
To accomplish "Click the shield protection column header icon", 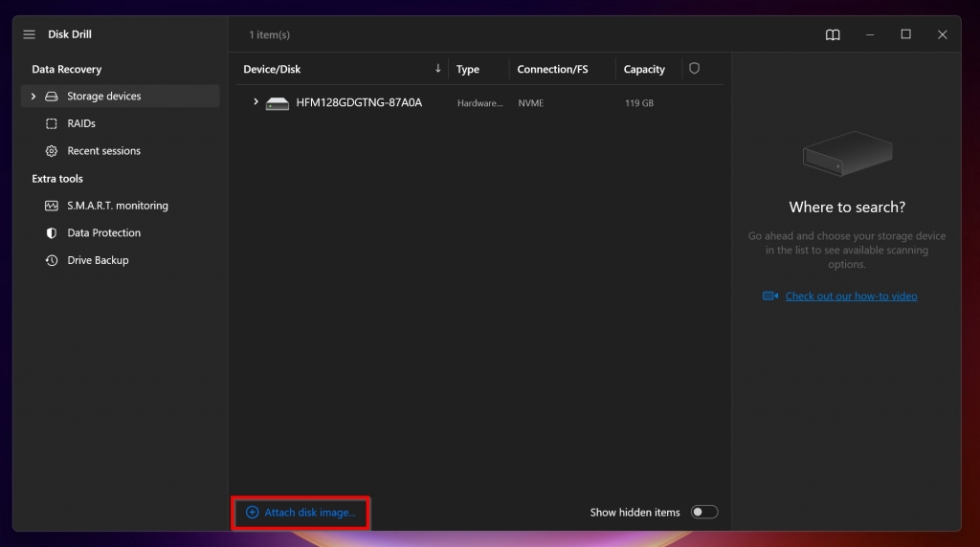I will [x=695, y=68].
